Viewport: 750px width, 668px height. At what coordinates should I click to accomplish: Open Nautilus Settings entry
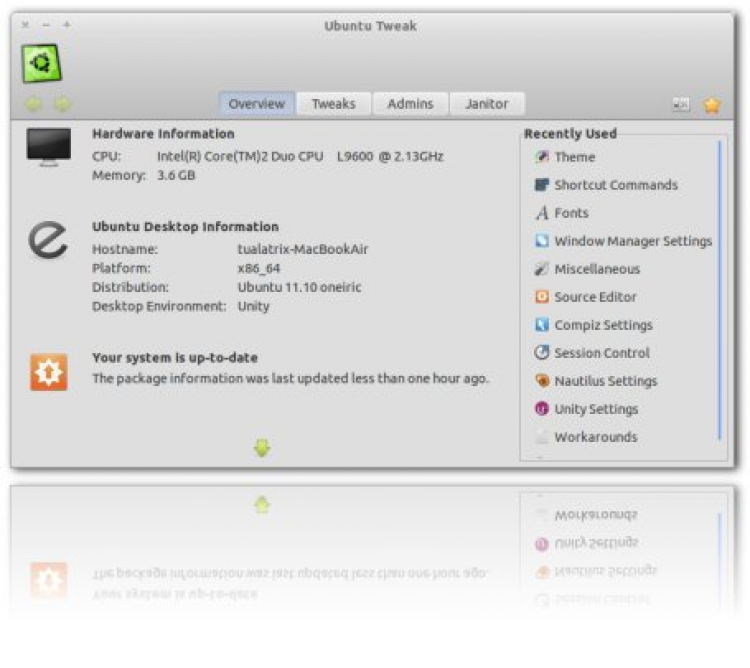pos(606,381)
